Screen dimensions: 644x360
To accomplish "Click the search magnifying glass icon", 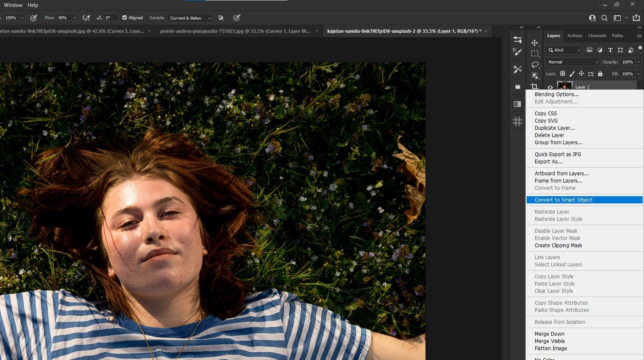I will (x=604, y=18).
